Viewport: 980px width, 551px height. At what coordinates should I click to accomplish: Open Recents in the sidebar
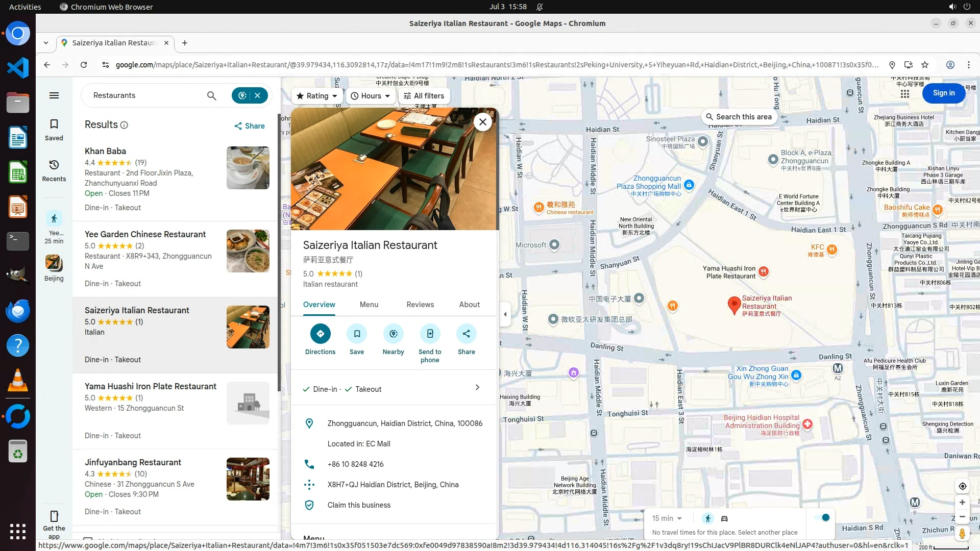click(54, 170)
